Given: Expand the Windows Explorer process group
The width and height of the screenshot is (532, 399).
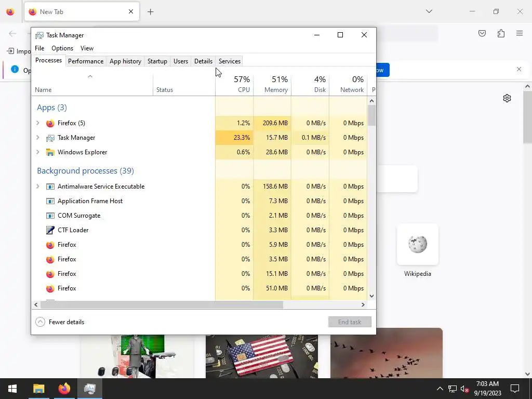Looking at the screenshot, I should point(37,152).
